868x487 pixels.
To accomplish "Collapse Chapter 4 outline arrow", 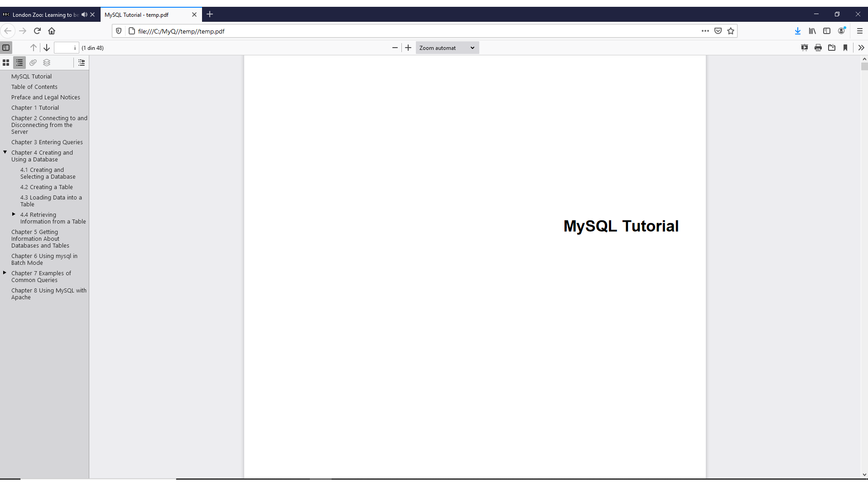I will 5,152.
